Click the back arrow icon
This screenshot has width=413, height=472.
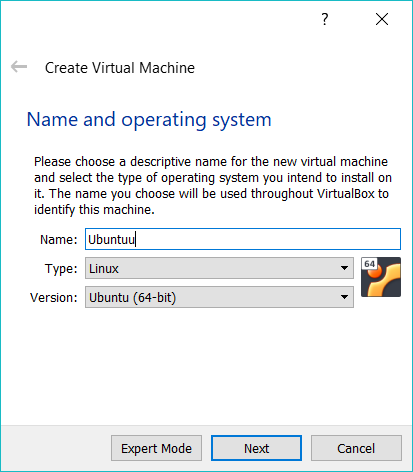click(19, 67)
